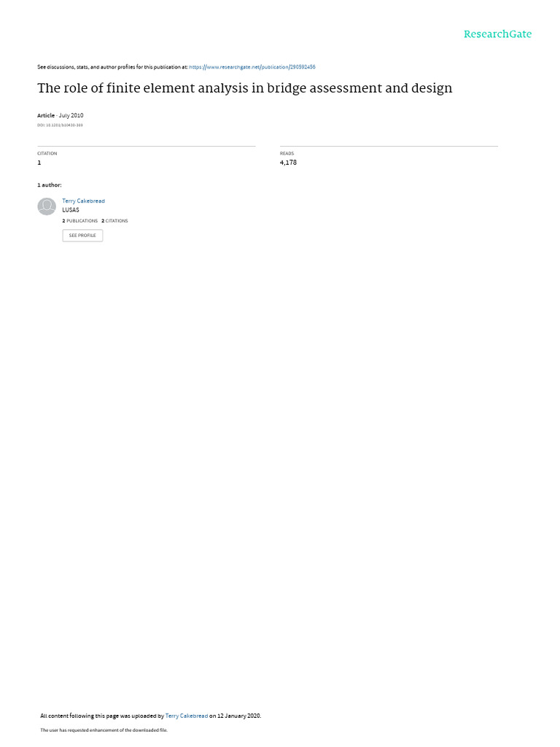Image resolution: width=560 pixels, height=747 pixels.
Task: Click the July 2010 publication date
Action: click(x=71, y=115)
